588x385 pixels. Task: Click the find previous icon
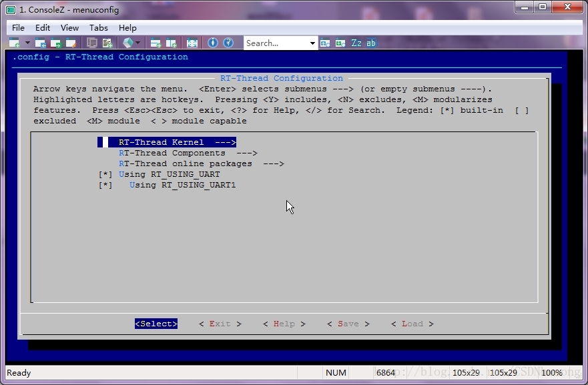(325, 43)
